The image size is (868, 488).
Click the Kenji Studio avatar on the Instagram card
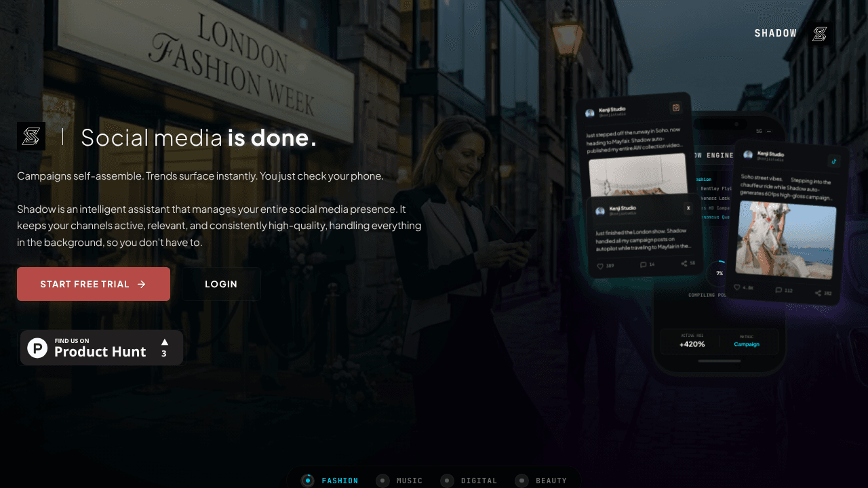click(590, 113)
